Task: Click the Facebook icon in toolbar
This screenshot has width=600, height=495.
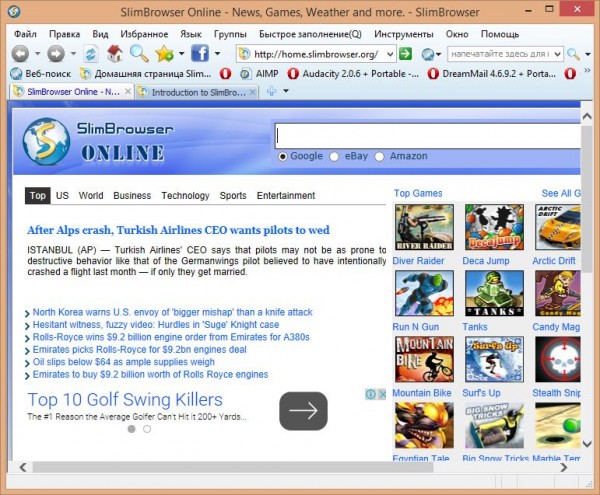Action: coord(198,53)
